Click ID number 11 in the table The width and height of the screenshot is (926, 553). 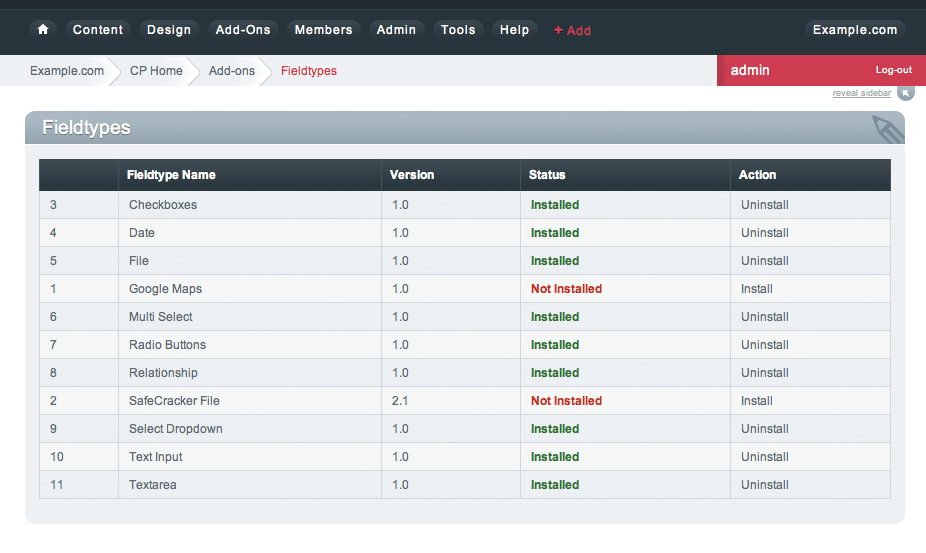coord(57,484)
